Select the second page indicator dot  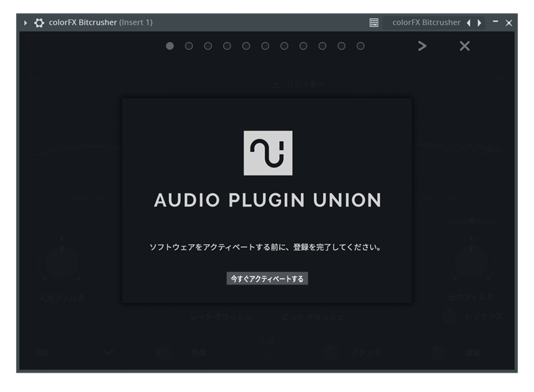pyautogui.click(x=189, y=46)
